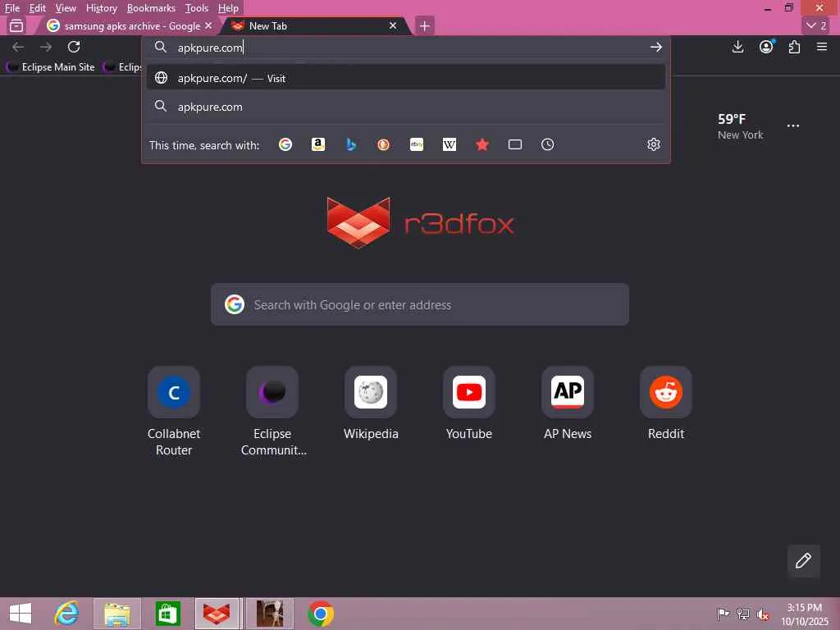The image size is (840, 630).
Task: Click the go arrow in the address bar
Action: pos(655,47)
